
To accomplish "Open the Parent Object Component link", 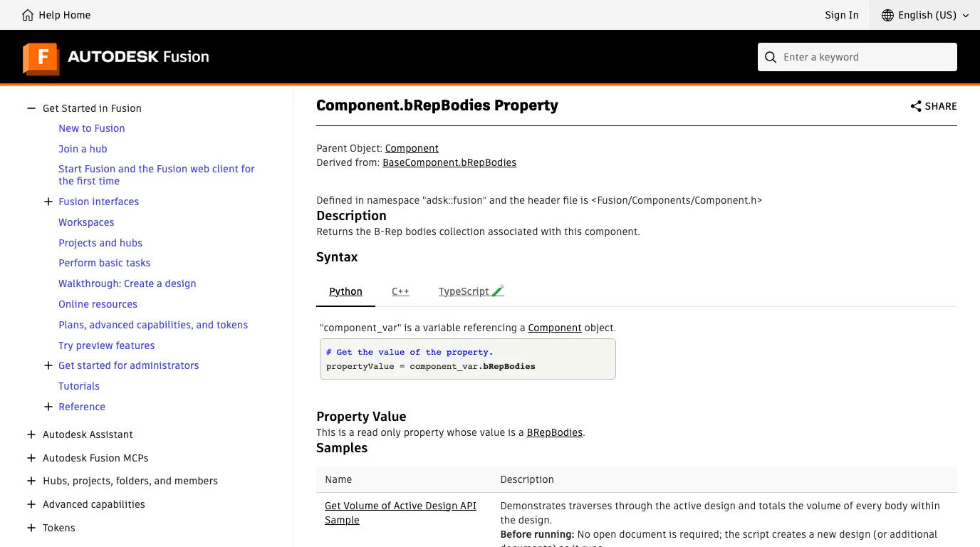I will coord(412,148).
